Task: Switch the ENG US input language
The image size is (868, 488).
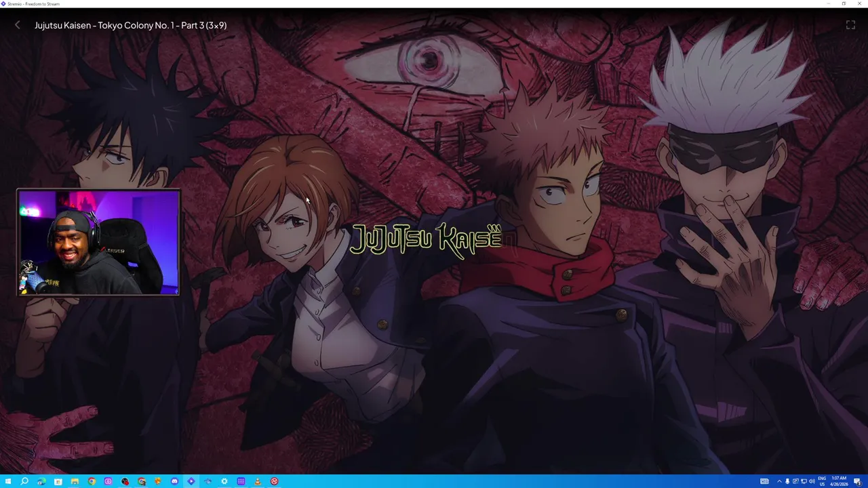Action: tap(822, 481)
